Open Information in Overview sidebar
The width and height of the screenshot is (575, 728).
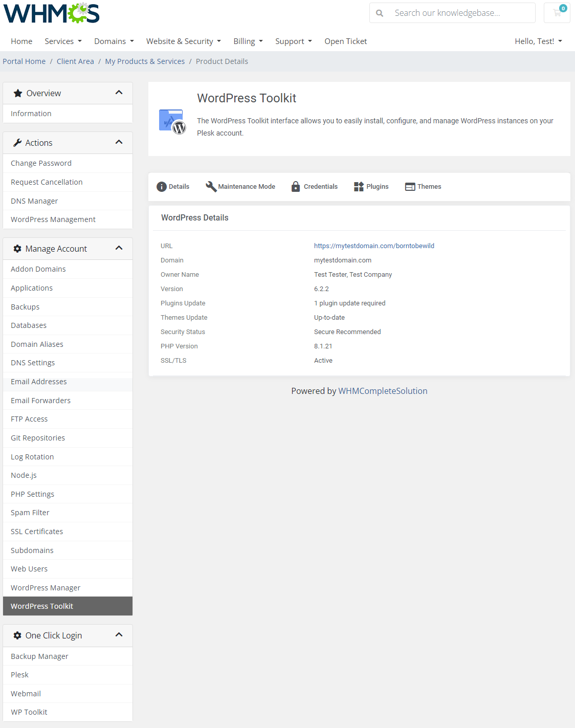coord(68,114)
